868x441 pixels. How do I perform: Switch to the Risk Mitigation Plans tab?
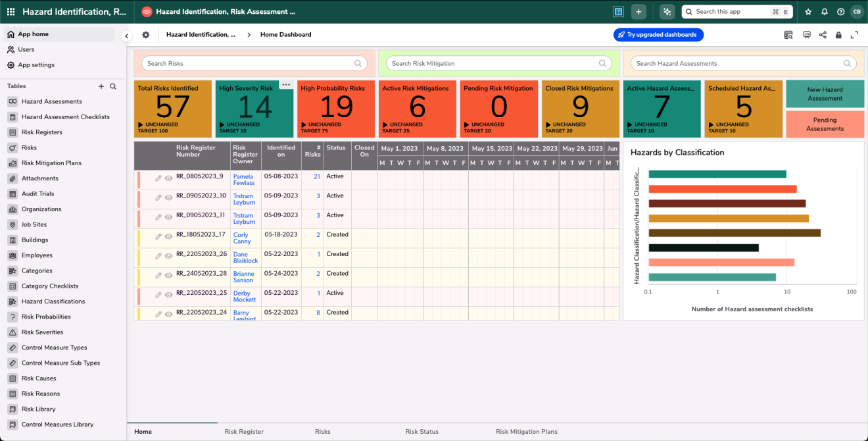tap(526, 432)
